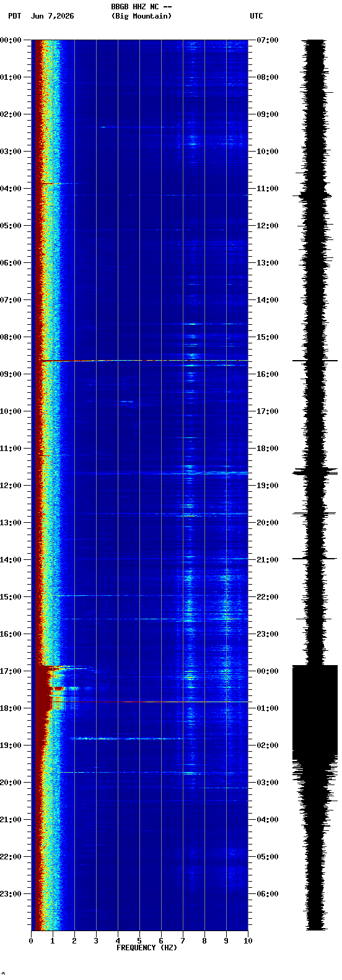Click the 19:00 label on UTC axis
The image size is (342, 980).
267,486
